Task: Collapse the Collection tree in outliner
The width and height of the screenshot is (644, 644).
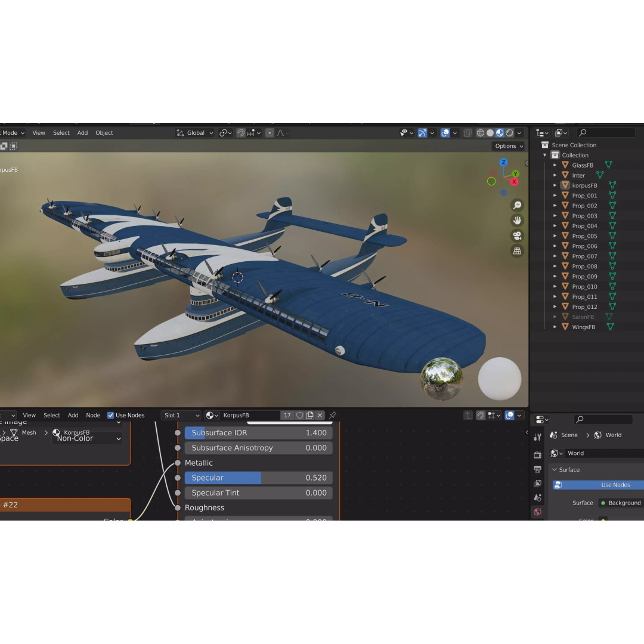Action: click(x=545, y=155)
